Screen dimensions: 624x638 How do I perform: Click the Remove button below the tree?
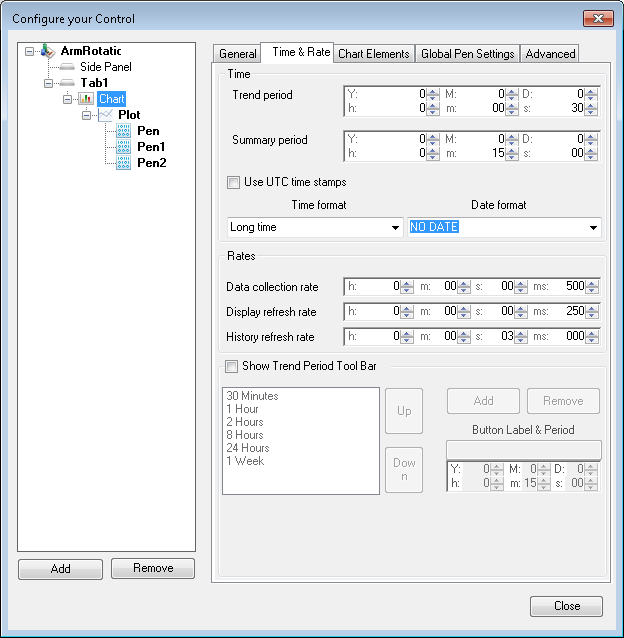[152, 569]
